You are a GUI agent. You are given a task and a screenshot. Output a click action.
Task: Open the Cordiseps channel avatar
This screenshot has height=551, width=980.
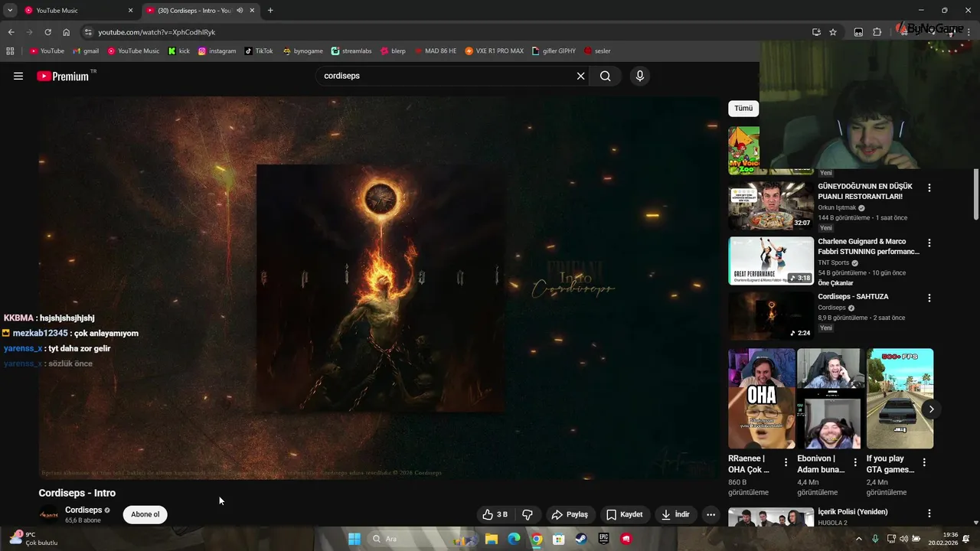[48, 514]
